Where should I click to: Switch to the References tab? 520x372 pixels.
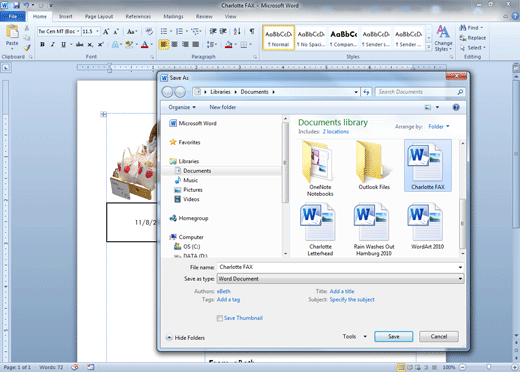click(x=138, y=16)
